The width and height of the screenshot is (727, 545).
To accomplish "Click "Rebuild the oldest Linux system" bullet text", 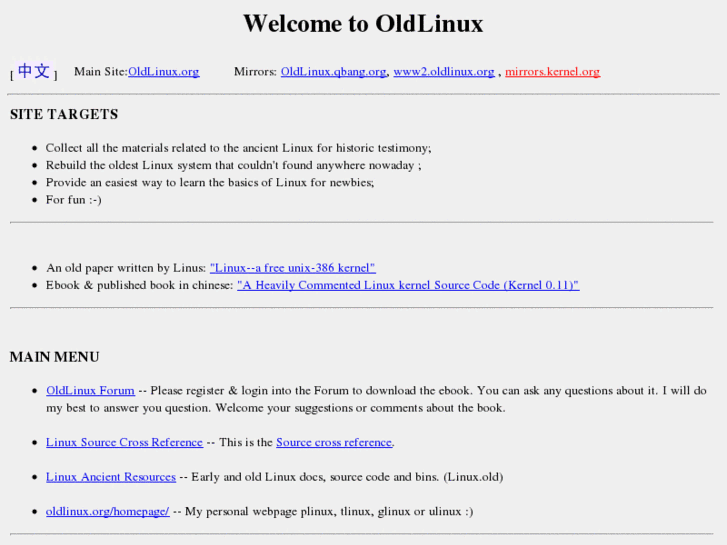I will point(234,165).
